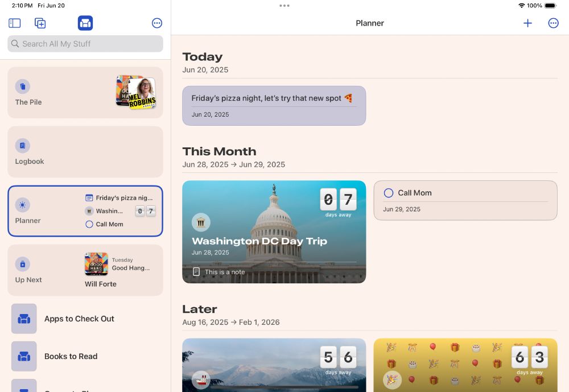Open the Up Next label in the sidebar
This screenshot has width=569, height=392.
point(28,279)
